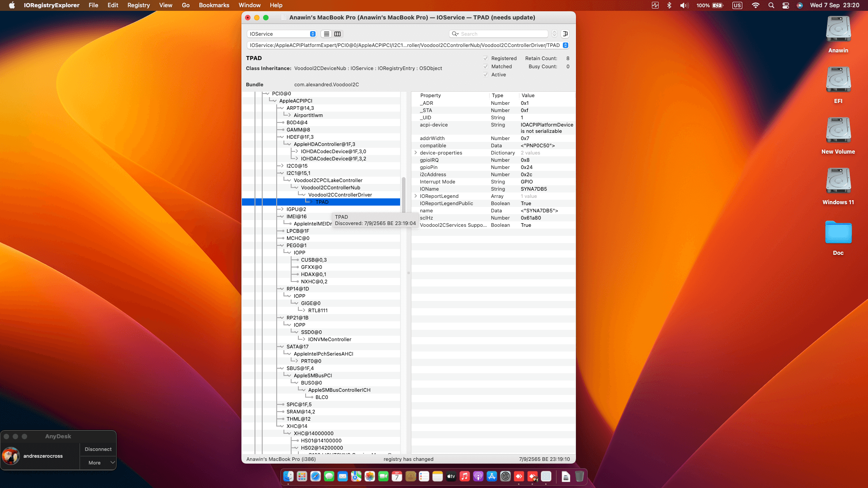Open the IOService plane dropdown
868x488 pixels.
coord(281,34)
